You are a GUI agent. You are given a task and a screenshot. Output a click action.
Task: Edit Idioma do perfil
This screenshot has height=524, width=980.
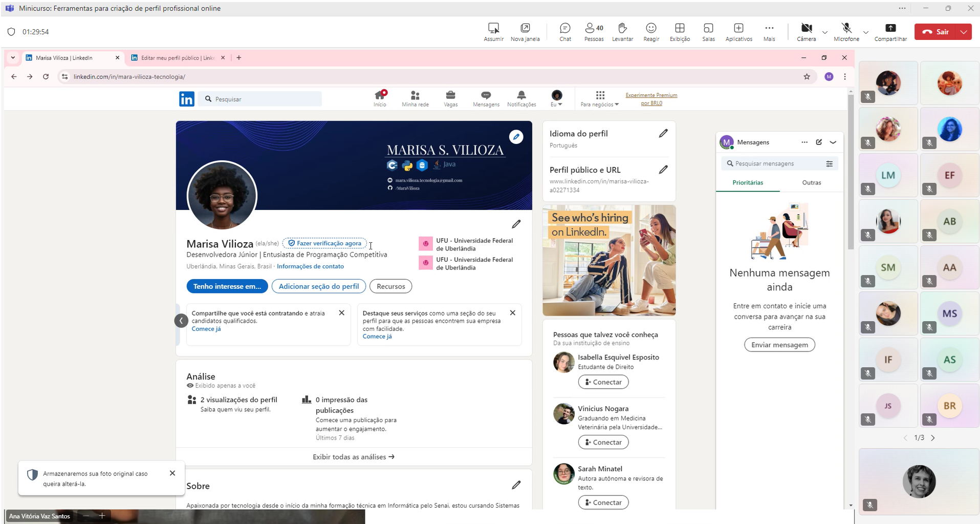point(663,133)
